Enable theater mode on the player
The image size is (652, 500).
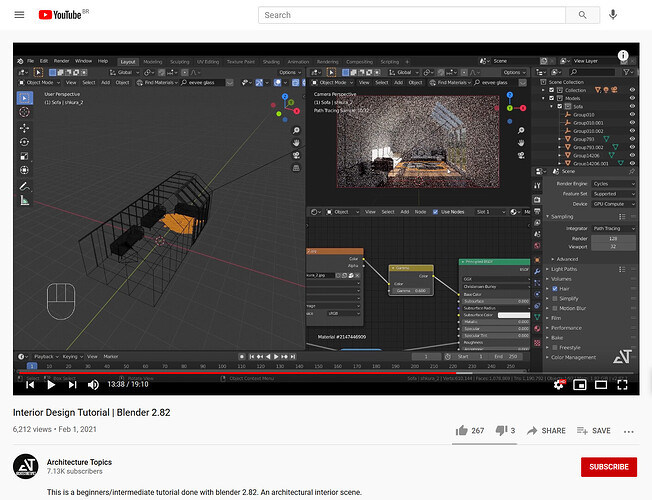click(601, 385)
